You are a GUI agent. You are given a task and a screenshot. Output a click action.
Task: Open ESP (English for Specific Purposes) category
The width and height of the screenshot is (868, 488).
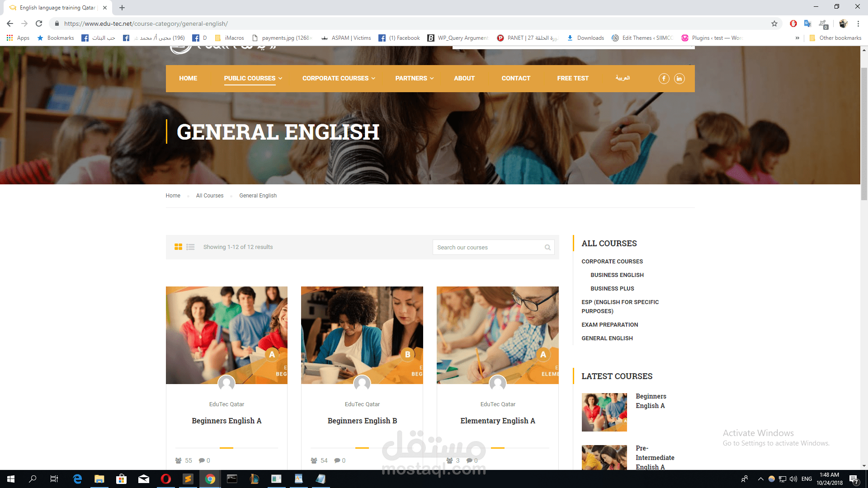(x=620, y=307)
